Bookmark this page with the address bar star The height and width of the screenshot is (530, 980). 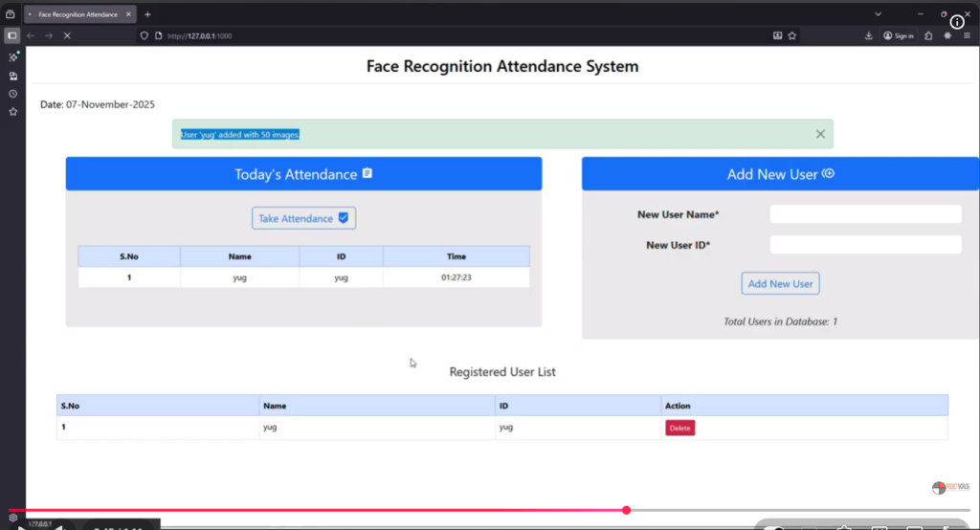(x=791, y=35)
